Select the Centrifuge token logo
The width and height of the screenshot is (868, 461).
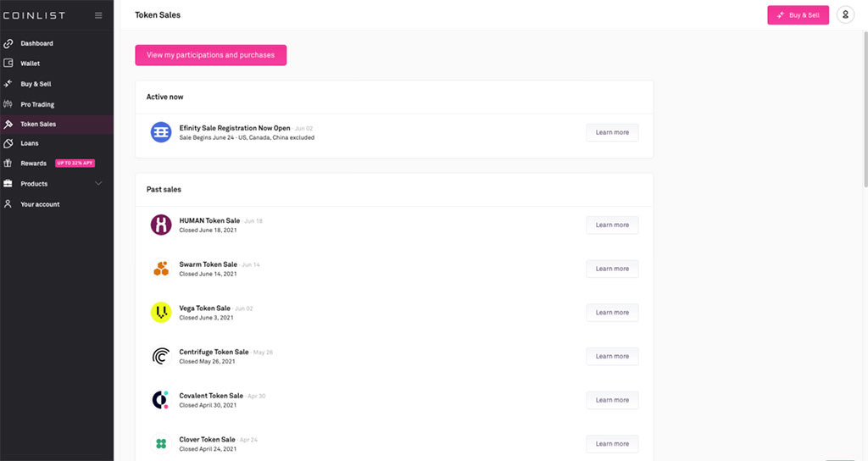click(161, 357)
